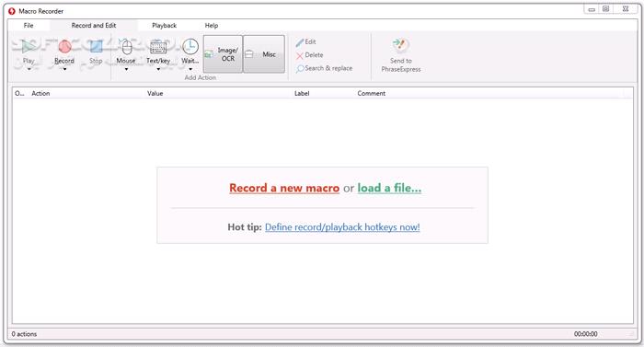Open Misc actions
This screenshot has width=644, height=347.
click(264, 54)
